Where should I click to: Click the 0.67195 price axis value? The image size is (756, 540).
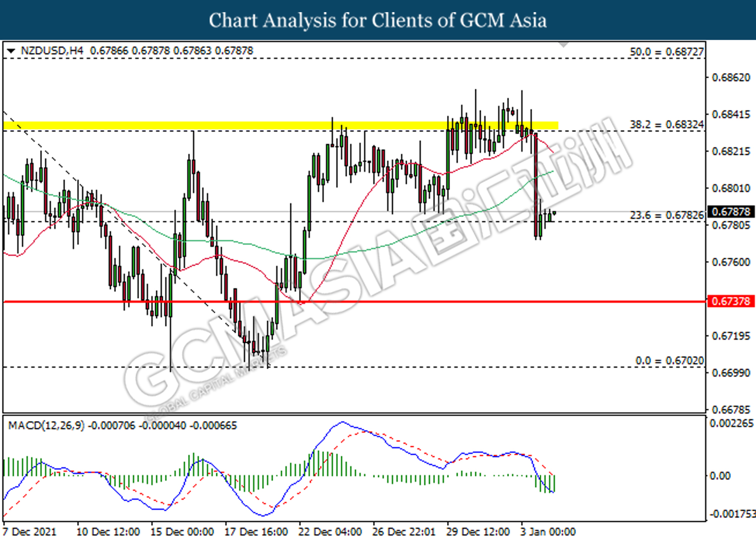tap(731, 336)
